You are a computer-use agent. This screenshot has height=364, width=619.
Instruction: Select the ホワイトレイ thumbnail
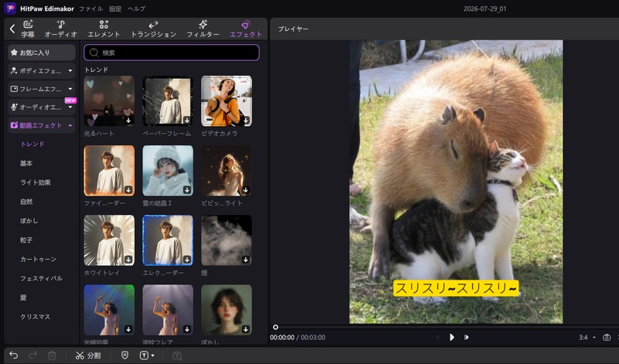pyautogui.click(x=109, y=240)
